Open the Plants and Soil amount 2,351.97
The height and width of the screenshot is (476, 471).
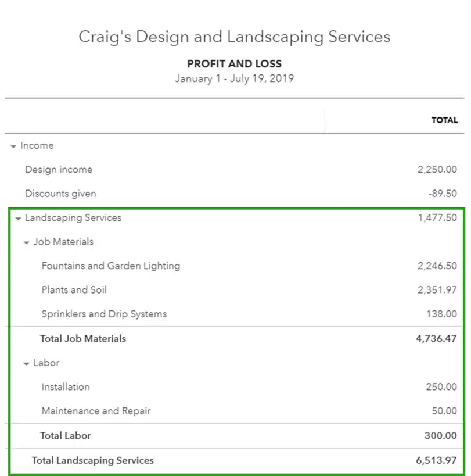tap(437, 290)
